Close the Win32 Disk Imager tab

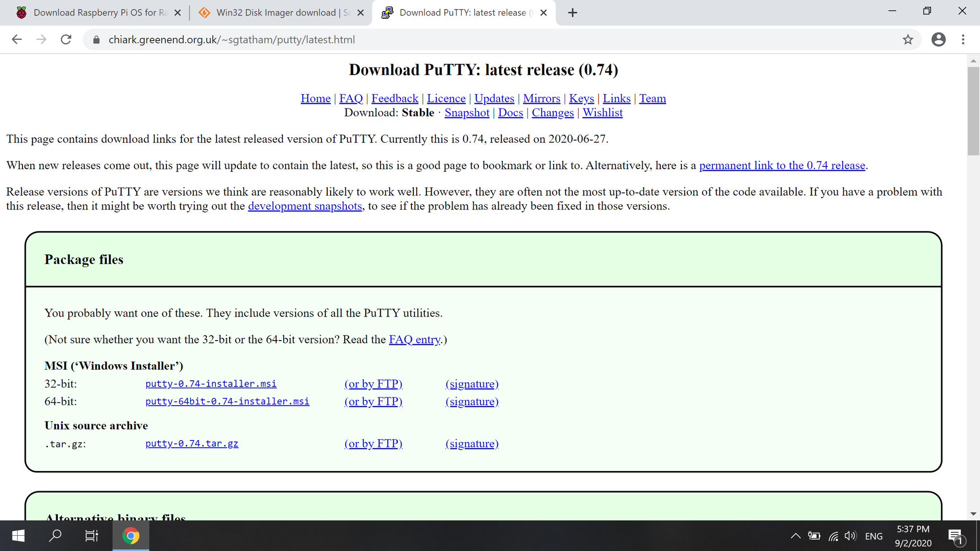tap(361, 13)
